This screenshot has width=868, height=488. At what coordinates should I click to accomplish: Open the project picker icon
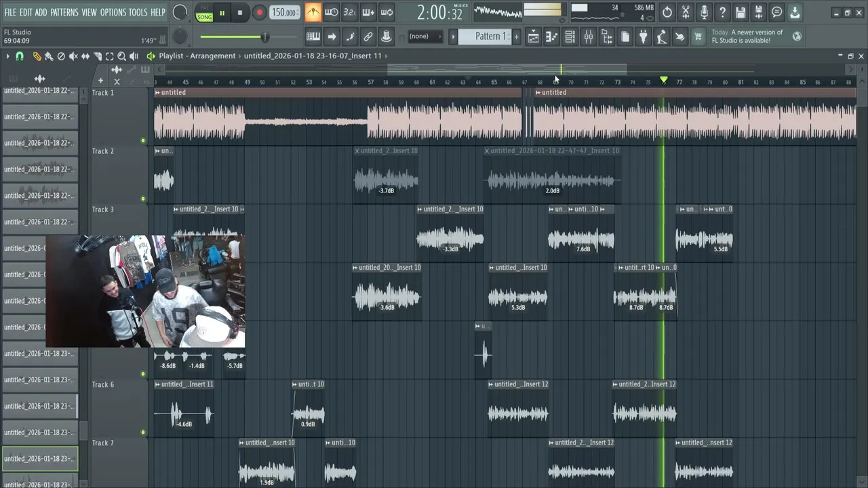625,37
